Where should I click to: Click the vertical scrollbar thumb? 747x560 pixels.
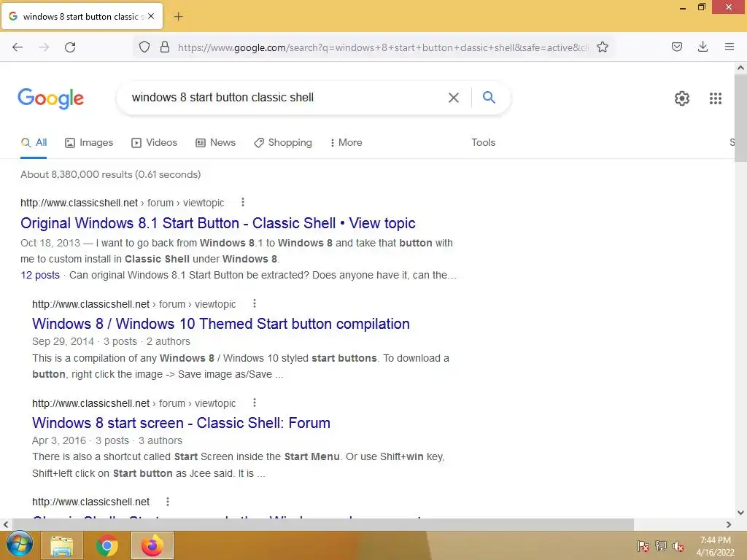click(740, 118)
